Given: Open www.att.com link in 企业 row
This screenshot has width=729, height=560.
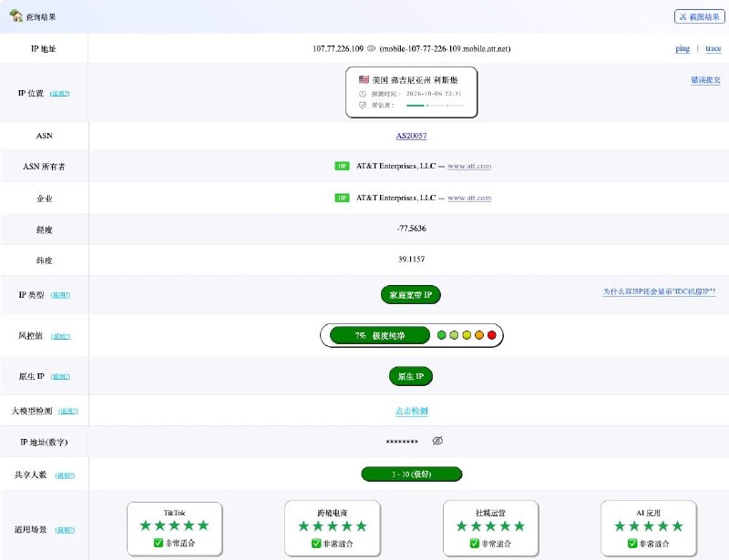Looking at the screenshot, I should [x=469, y=198].
